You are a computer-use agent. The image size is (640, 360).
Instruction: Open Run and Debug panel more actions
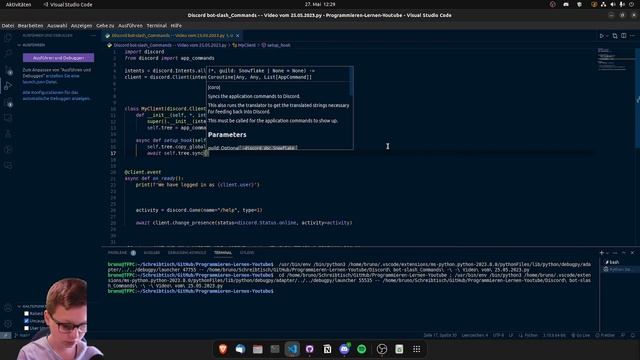(93, 36)
